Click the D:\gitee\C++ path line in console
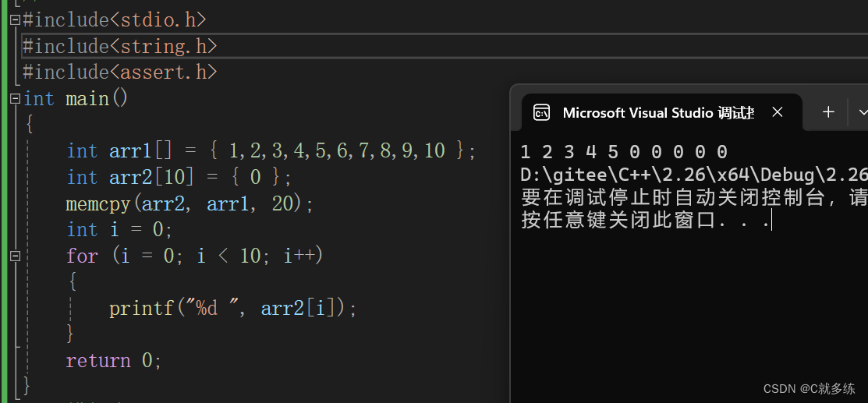 (694, 175)
